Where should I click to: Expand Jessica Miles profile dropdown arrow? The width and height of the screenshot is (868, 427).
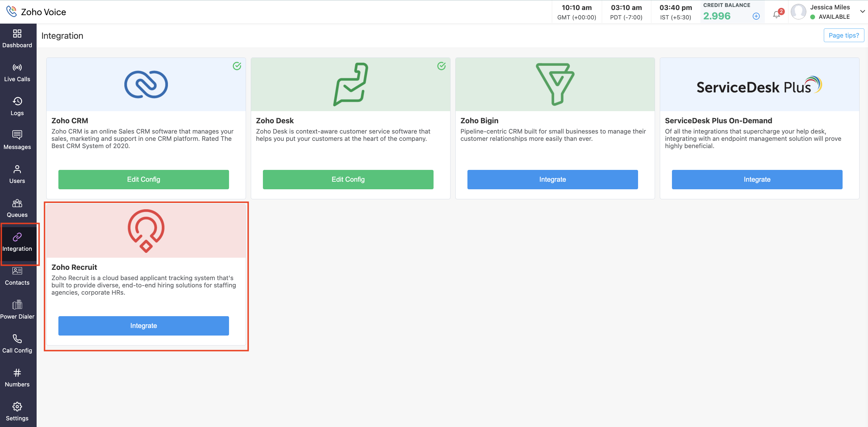[862, 12]
